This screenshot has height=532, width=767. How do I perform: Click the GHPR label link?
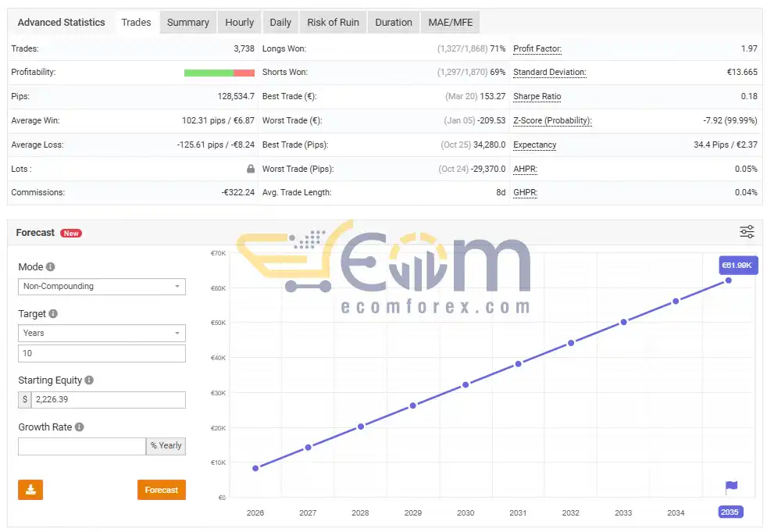[525, 192]
